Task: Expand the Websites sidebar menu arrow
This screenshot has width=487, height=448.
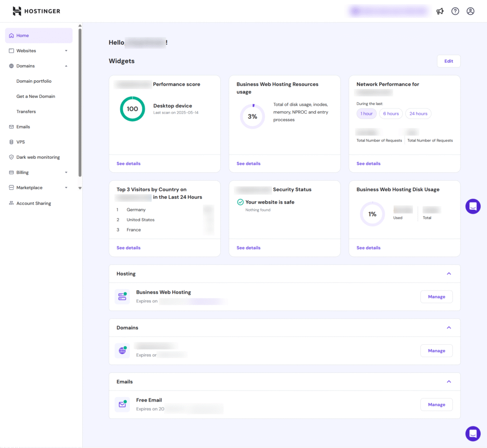Action: point(66,50)
